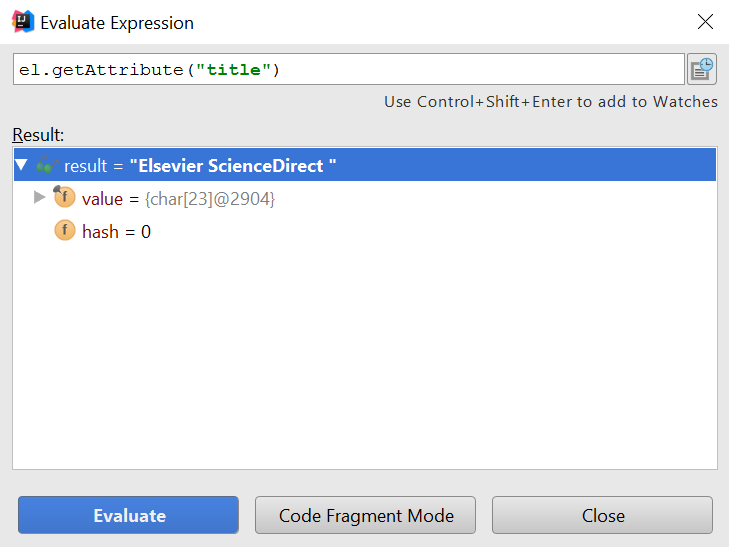The image size is (729, 547).
Task: Select the value = {char[23]@2904} row
Action: (178, 198)
